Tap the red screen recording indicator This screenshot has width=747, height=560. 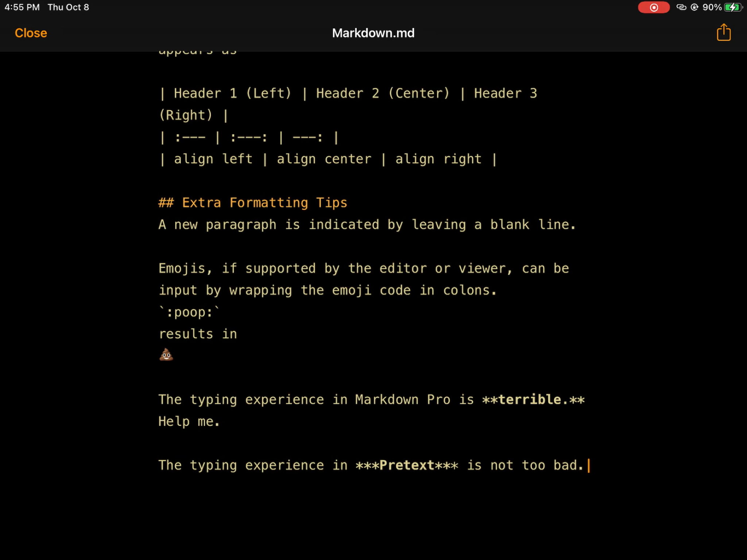pyautogui.click(x=654, y=7)
